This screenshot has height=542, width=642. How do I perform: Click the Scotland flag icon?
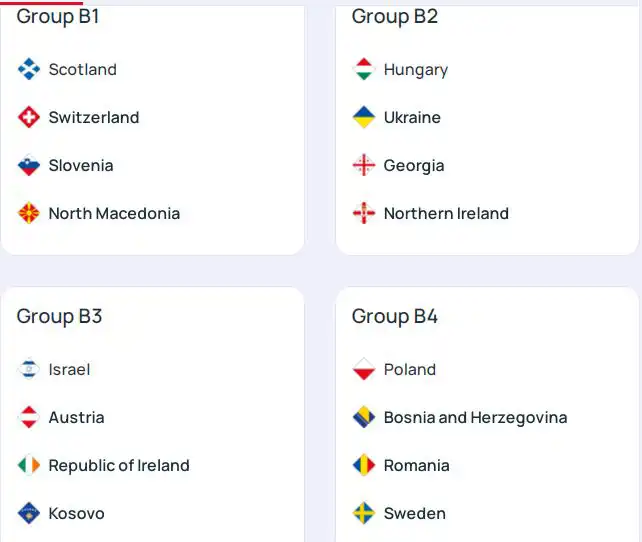point(28,69)
